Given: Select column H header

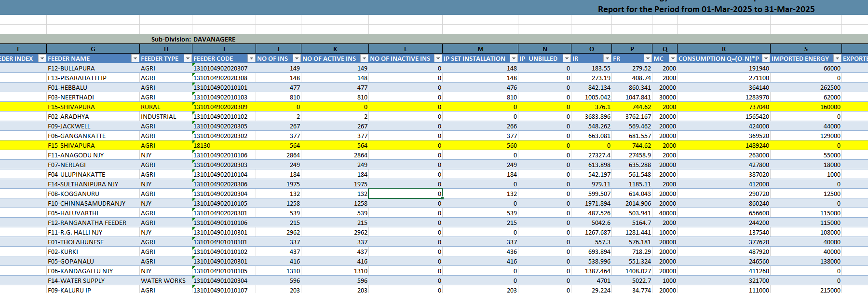Looking at the screenshot, I should tap(166, 49).
